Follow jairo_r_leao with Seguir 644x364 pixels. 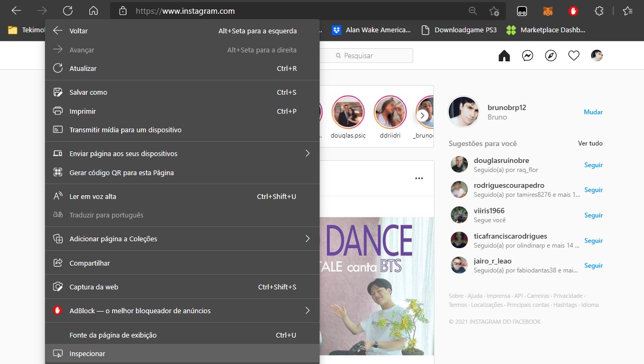[x=594, y=266]
